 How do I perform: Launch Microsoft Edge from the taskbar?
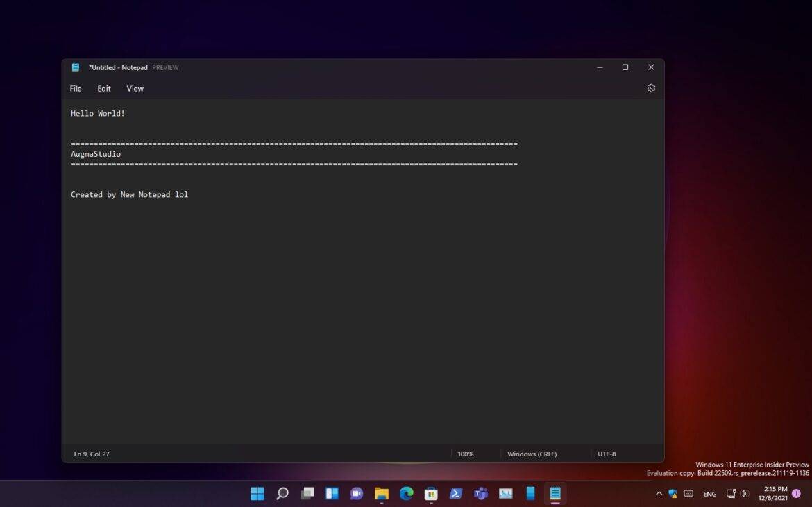coord(406,493)
